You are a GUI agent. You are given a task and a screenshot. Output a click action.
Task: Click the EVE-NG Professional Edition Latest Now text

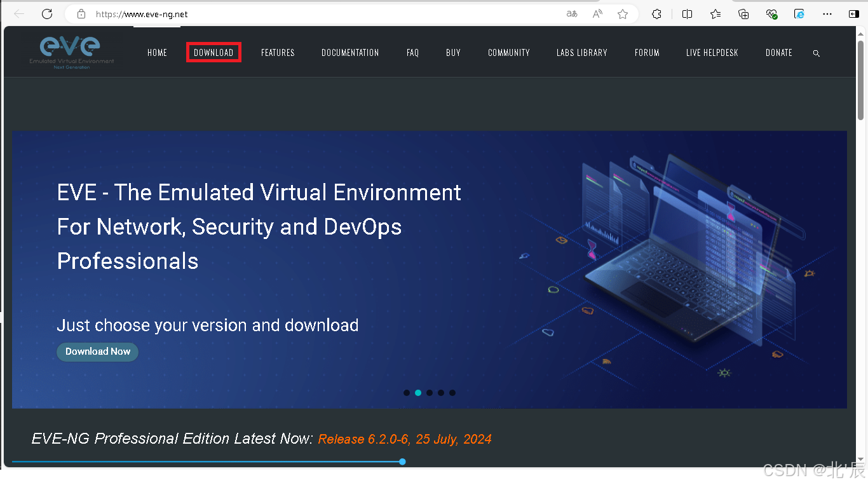(172, 439)
